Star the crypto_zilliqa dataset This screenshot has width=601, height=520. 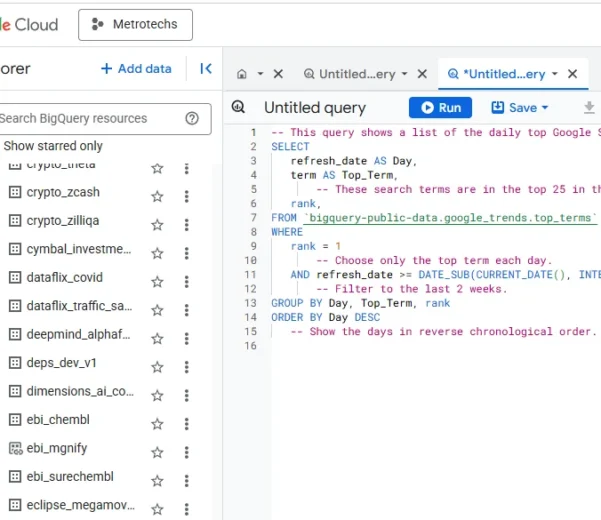(x=157, y=225)
